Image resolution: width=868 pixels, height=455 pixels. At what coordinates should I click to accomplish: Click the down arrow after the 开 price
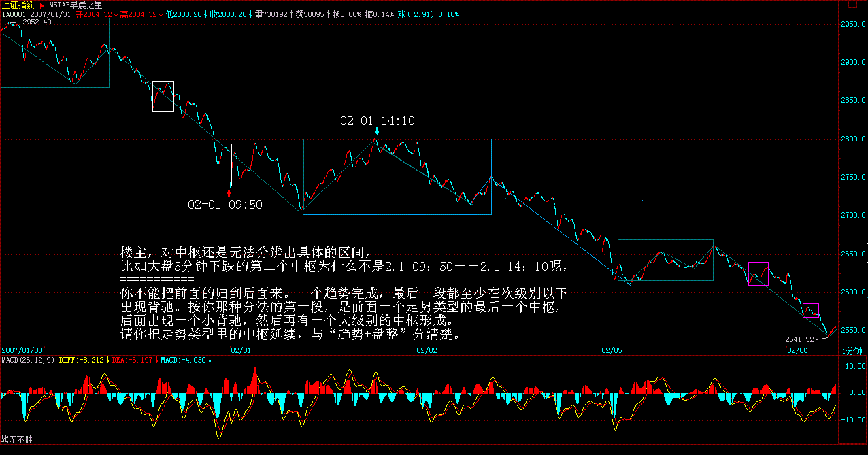point(115,14)
